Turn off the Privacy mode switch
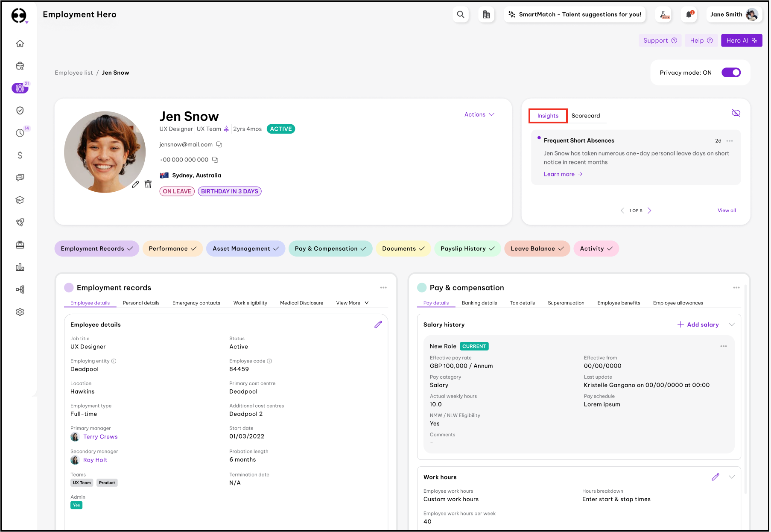The width and height of the screenshot is (771, 532). (x=731, y=73)
